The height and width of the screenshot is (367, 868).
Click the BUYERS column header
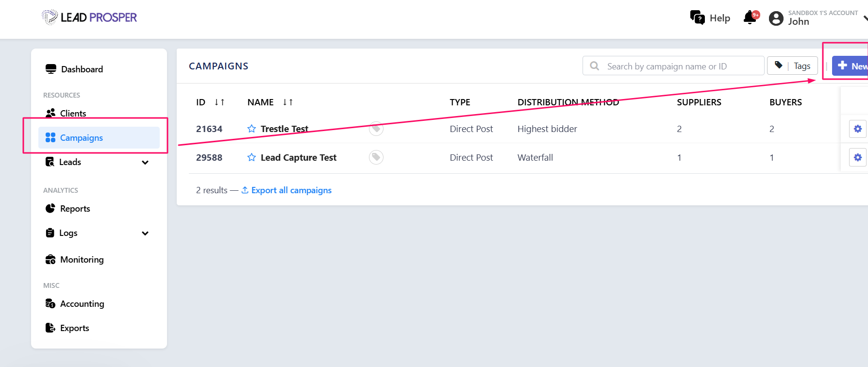tap(785, 102)
